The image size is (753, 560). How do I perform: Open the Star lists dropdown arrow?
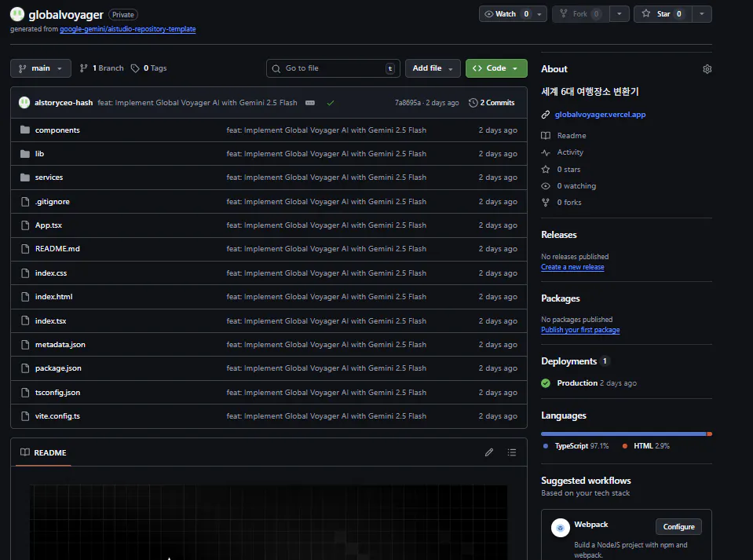click(x=702, y=14)
